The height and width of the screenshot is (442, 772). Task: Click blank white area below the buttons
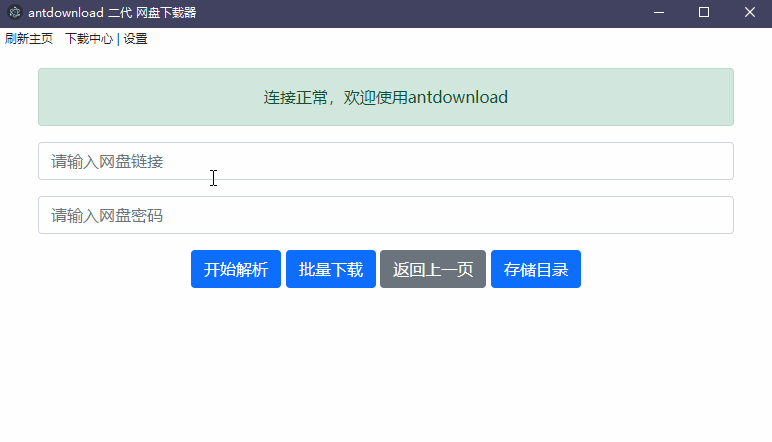point(385,370)
